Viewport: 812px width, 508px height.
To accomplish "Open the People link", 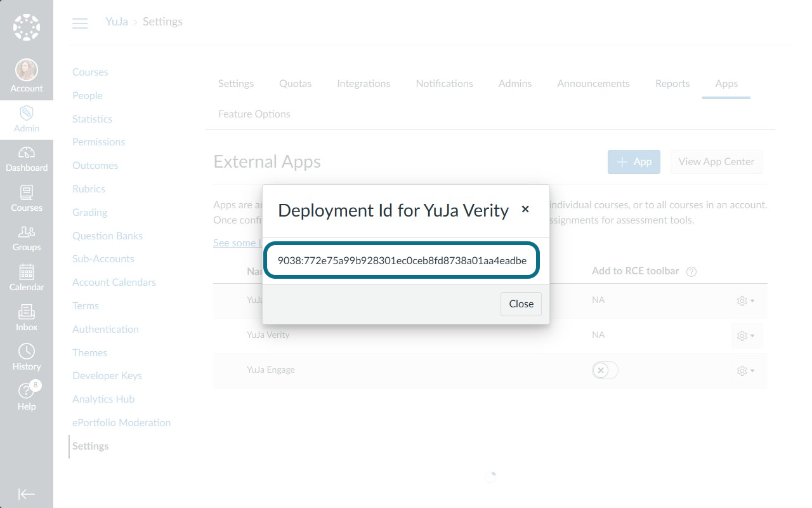I will pyautogui.click(x=88, y=96).
